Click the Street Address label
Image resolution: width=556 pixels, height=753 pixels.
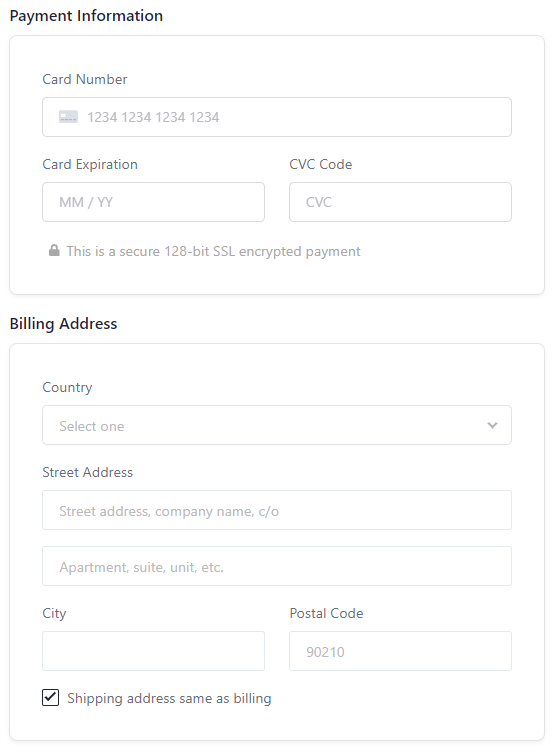87,473
